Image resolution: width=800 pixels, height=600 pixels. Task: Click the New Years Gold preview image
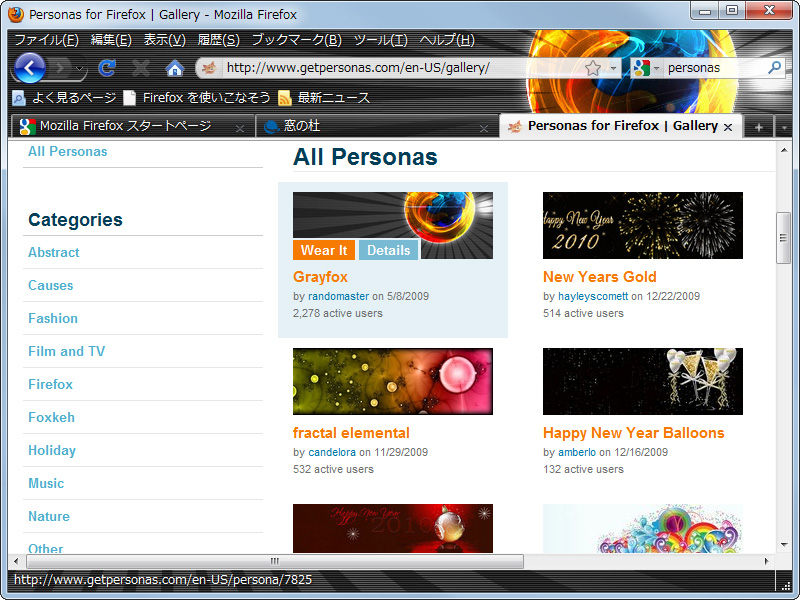(x=643, y=226)
